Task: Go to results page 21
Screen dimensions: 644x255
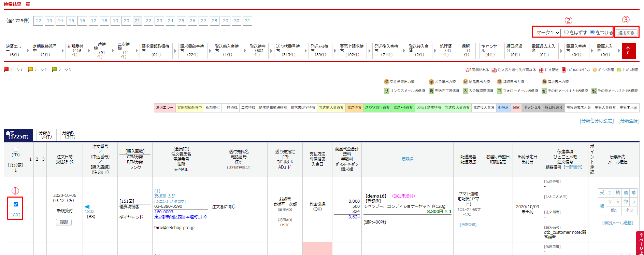Action: point(138,21)
